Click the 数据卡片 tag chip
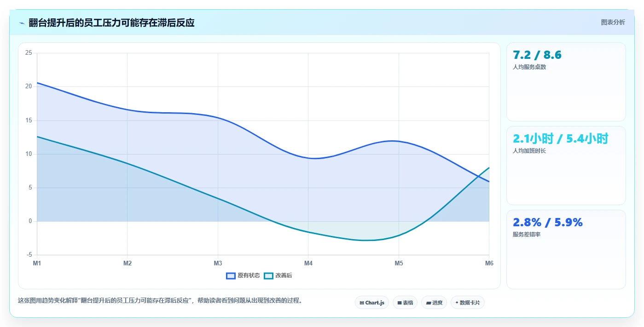This screenshot has height=327, width=644. [x=468, y=303]
